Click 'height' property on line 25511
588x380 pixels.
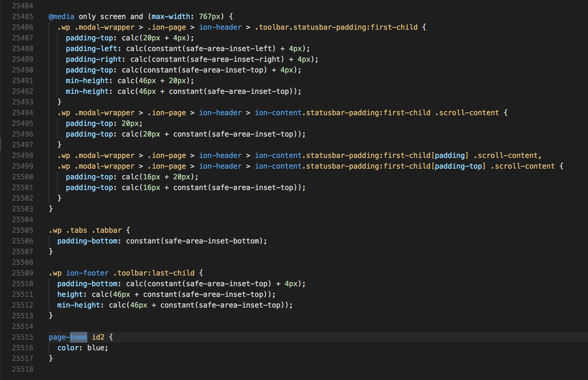[x=70, y=294]
